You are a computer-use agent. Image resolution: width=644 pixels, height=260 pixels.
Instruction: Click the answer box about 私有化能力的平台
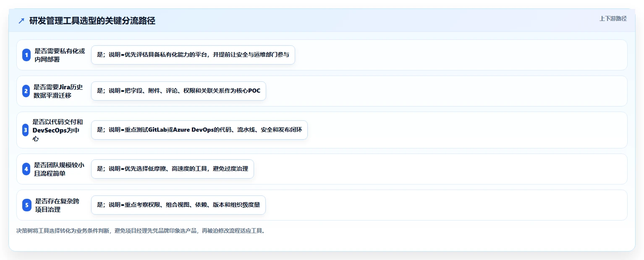tap(193, 55)
